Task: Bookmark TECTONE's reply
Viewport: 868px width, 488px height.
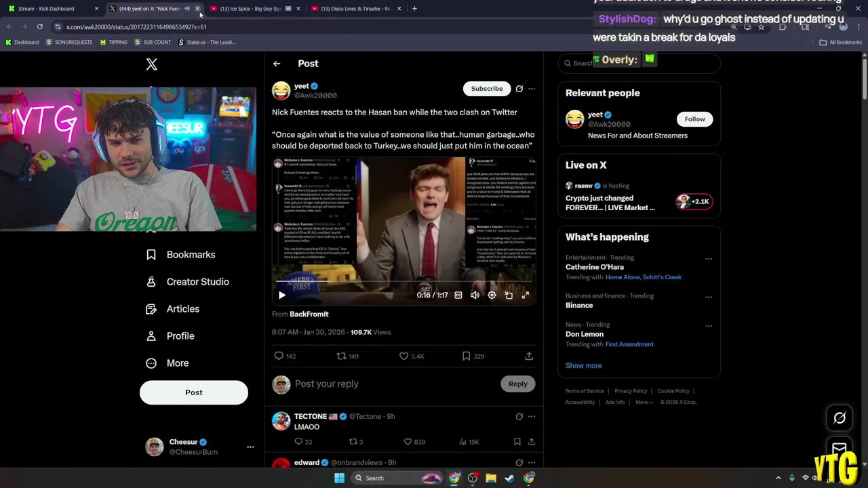Action: (x=517, y=442)
